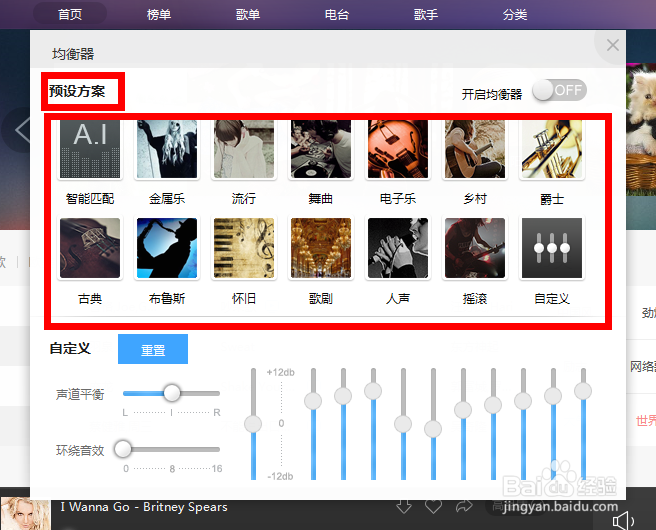
Task: Click the download arrow icon in player bar
Action: click(x=404, y=507)
